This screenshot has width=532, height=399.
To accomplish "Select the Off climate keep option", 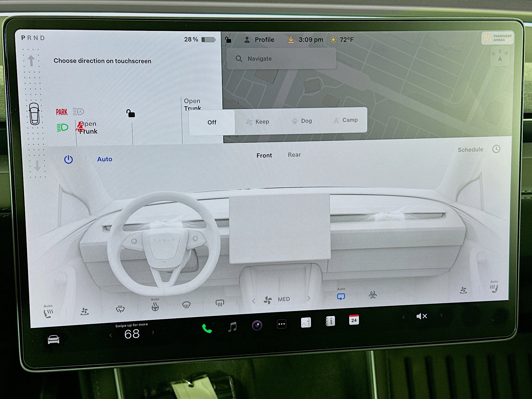I will tap(212, 122).
